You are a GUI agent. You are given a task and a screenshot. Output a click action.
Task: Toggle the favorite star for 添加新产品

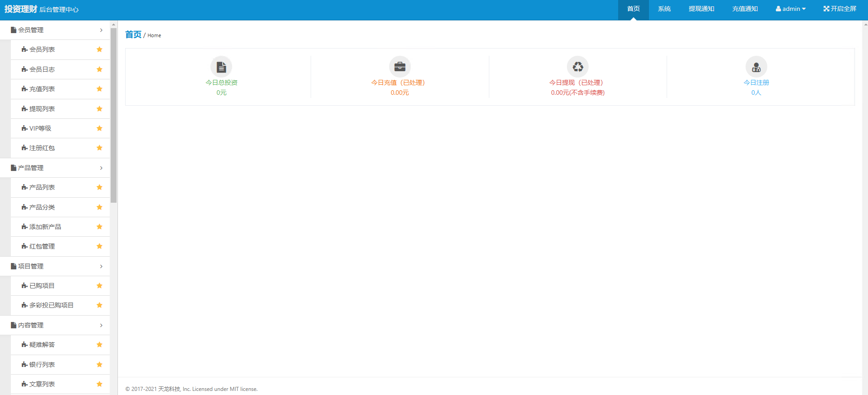coord(99,227)
